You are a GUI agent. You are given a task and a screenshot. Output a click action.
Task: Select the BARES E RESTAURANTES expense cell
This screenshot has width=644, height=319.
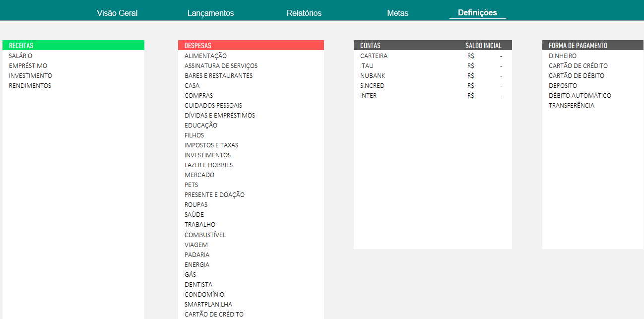(x=218, y=76)
